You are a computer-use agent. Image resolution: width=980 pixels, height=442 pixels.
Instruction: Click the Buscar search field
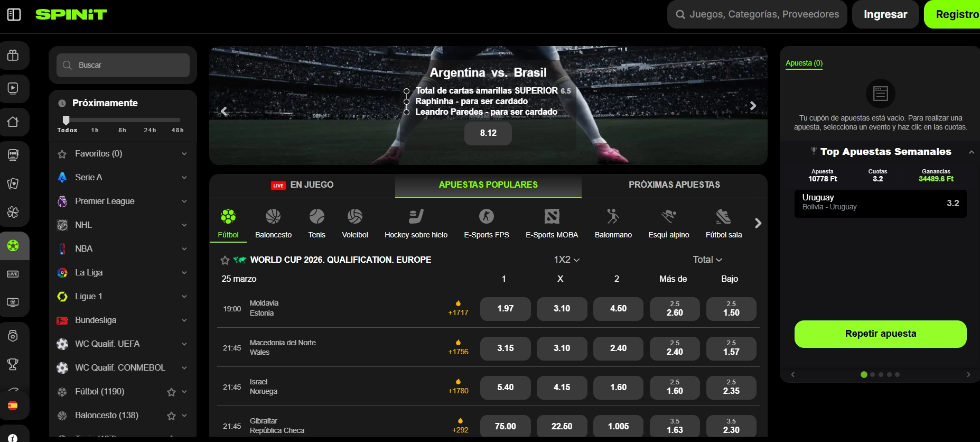tap(123, 65)
